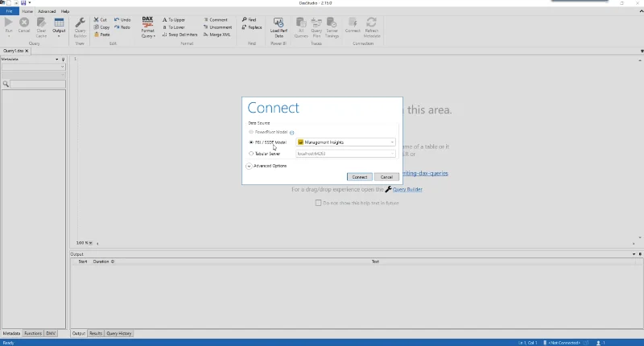Open the Help ribbon tab
This screenshot has height=346, width=644.
(x=65, y=11)
